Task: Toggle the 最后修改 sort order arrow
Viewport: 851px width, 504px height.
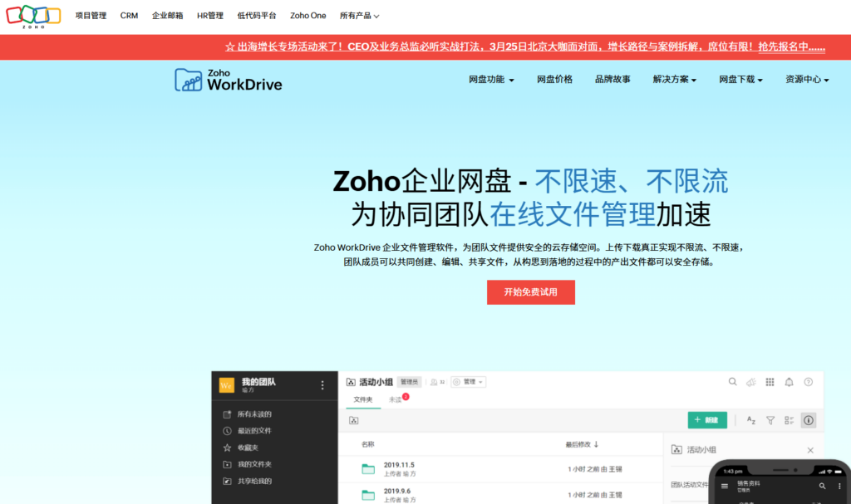Action: (x=597, y=446)
